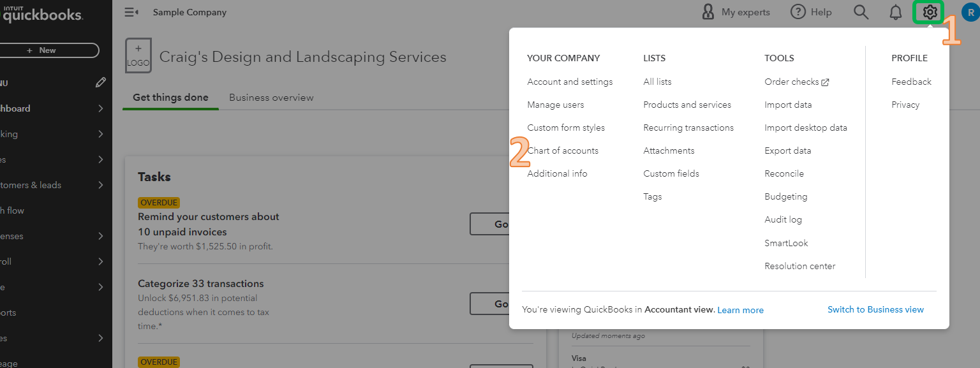The width and height of the screenshot is (980, 368).
Task: Open the notifications bell
Action: click(896, 12)
